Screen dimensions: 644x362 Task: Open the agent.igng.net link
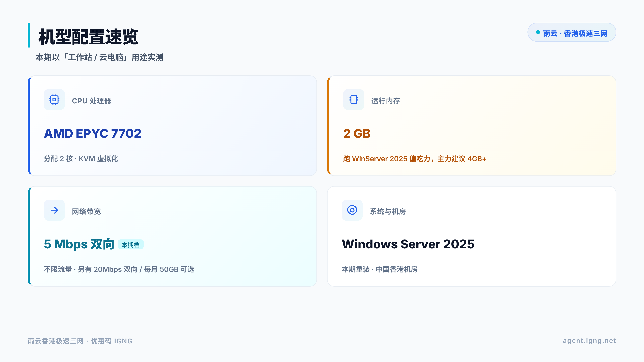click(x=589, y=341)
